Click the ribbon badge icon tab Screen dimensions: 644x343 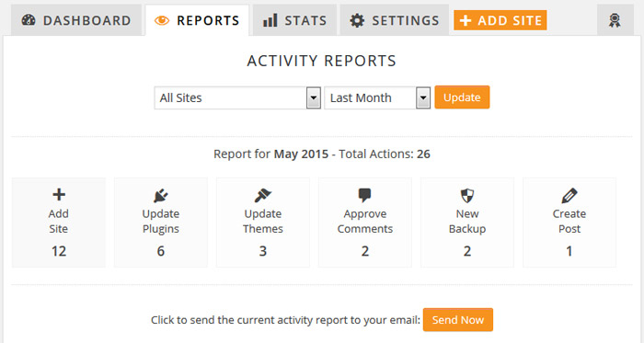[615, 20]
